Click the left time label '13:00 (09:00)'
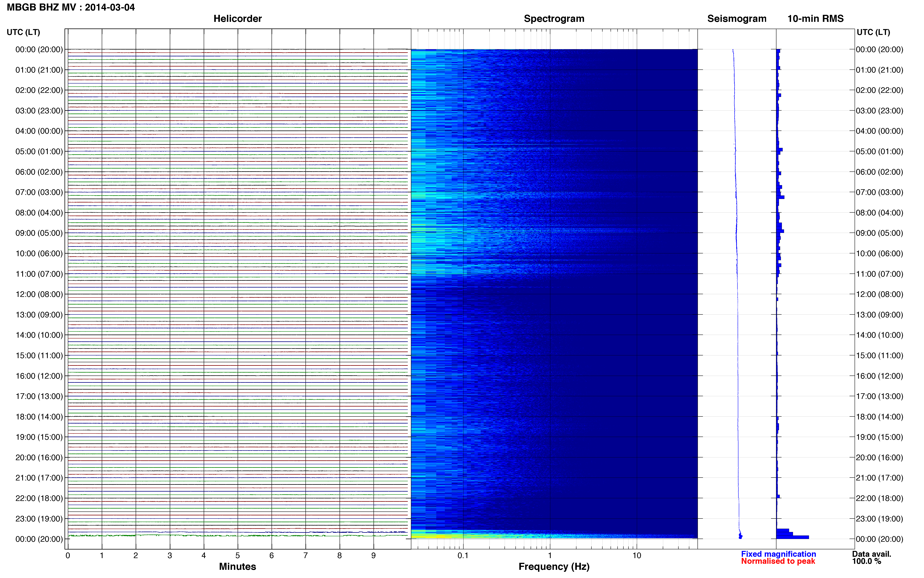This screenshot has height=578, width=924. point(39,315)
